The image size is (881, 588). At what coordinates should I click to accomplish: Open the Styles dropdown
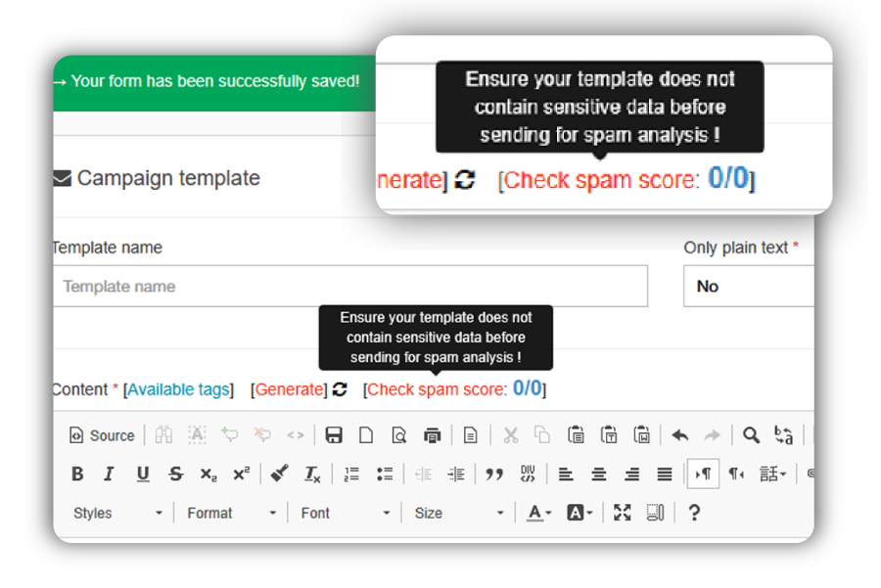click(x=117, y=513)
